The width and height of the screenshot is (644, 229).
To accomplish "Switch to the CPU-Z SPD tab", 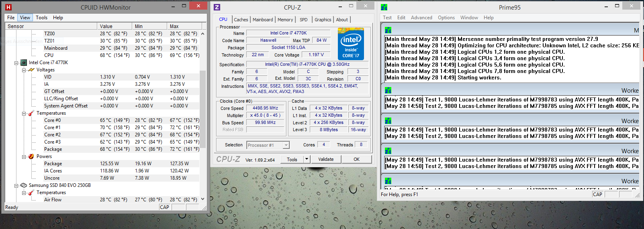I will (x=304, y=20).
